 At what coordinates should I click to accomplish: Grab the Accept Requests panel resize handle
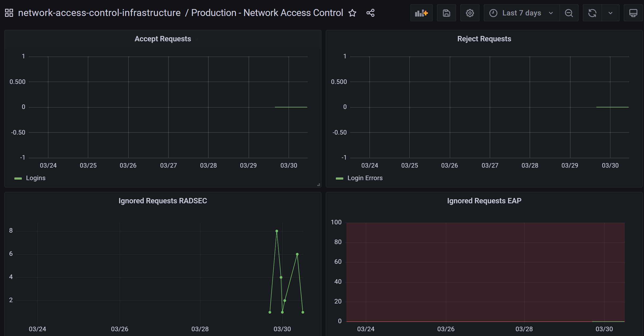pyautogui.click(x=319, y=185)
